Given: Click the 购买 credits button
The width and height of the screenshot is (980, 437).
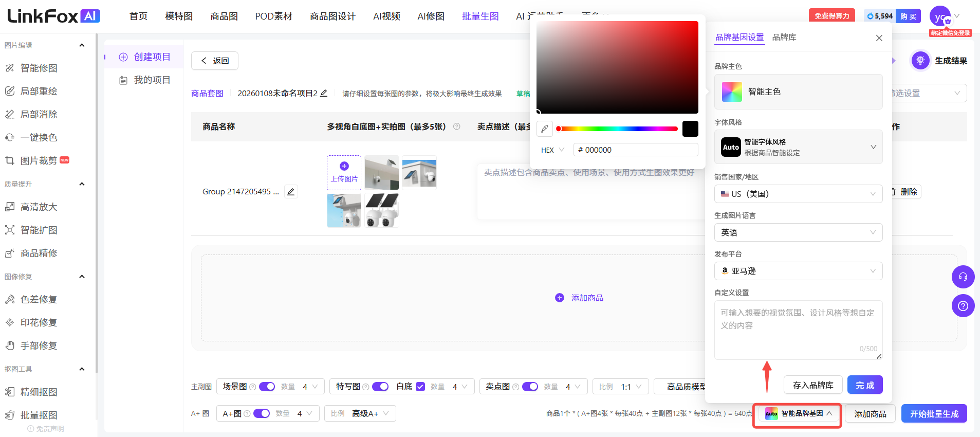Looking at the screenshot, I should point(908,16).
